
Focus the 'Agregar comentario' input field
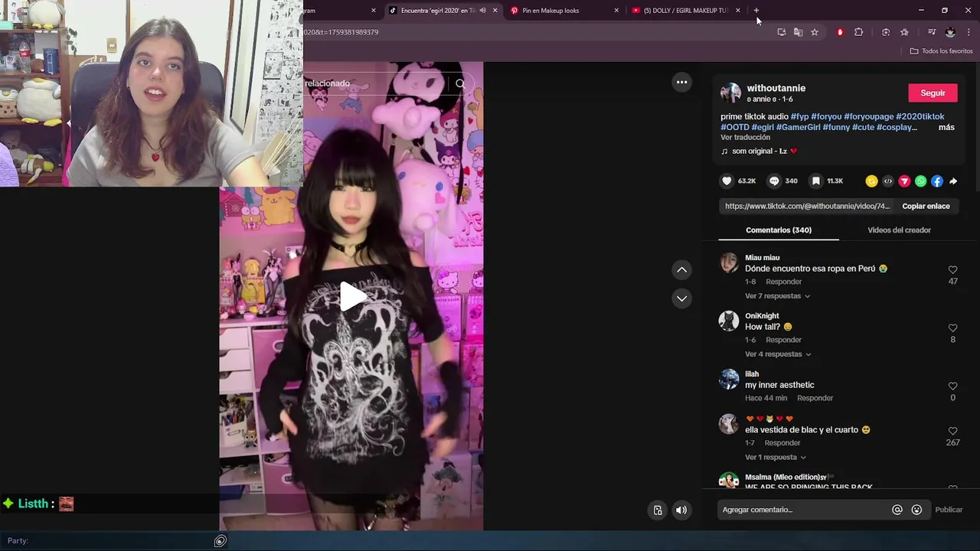804,510
